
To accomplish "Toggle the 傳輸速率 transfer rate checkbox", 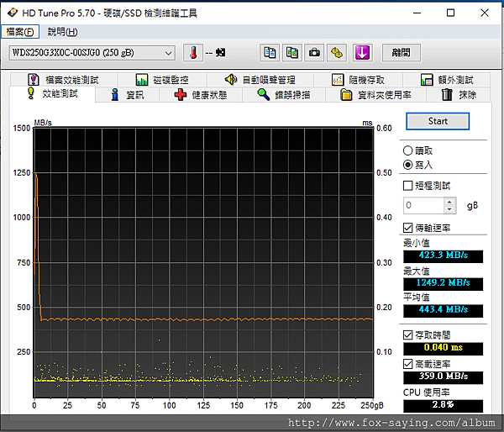I will click(x=407, y=228).
